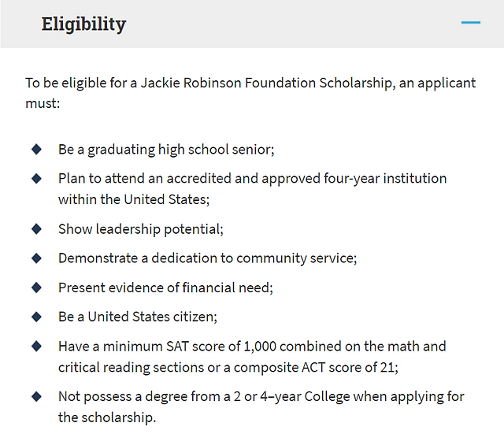
Task: Click the 'Have a minimum SAT score' line
Action: coord(252,347)
